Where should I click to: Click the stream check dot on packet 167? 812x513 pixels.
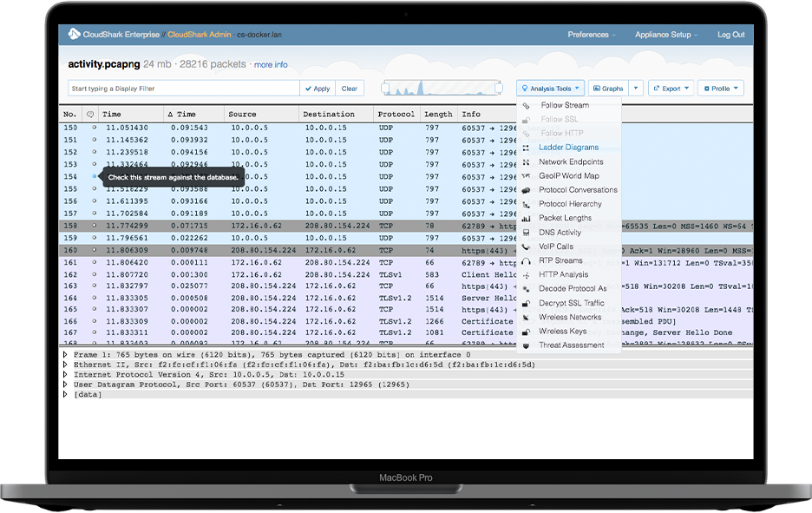point(95,332)
